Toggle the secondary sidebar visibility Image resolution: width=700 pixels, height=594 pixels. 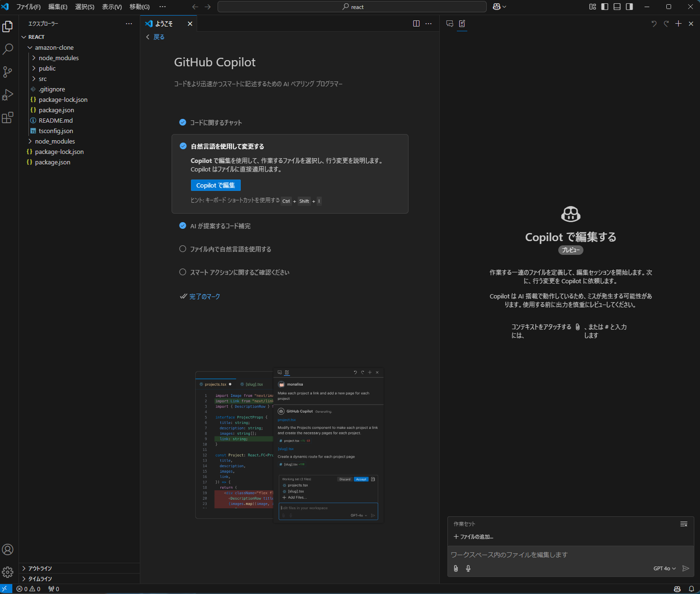coord(629,7)
